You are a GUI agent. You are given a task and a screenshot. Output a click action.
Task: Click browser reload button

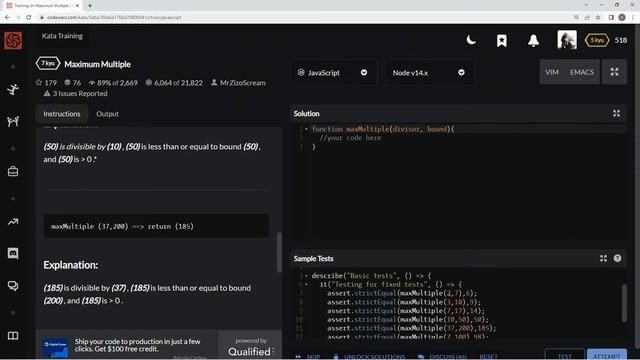(x=29, y=17)
